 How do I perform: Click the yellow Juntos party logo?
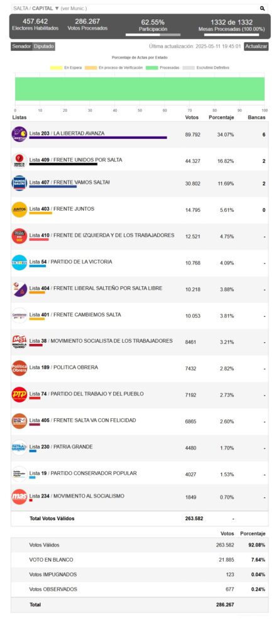(19, 209)
